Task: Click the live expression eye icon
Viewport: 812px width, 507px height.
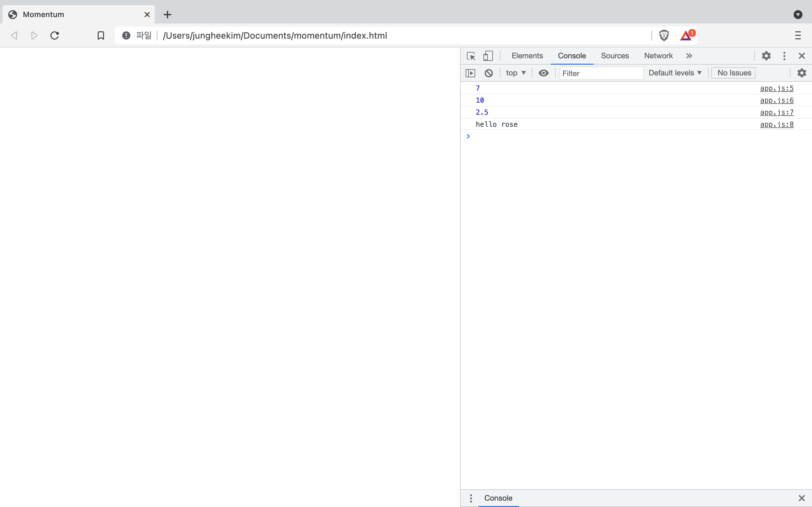Action: (543, 73)
